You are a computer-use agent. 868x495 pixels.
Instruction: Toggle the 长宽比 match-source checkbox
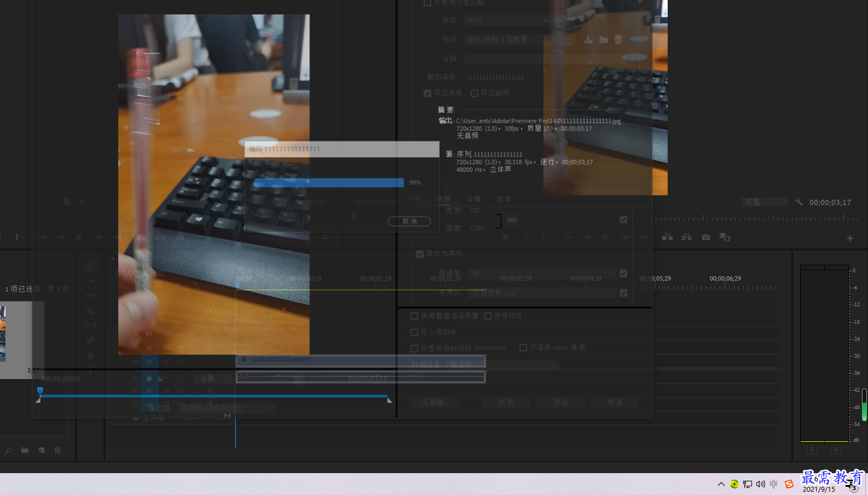623,293
